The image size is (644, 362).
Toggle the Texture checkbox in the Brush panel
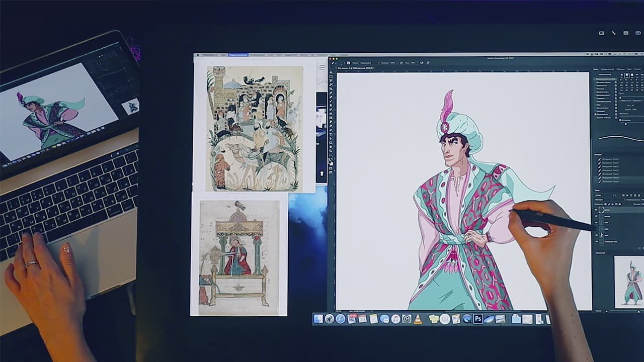point(595,88)
